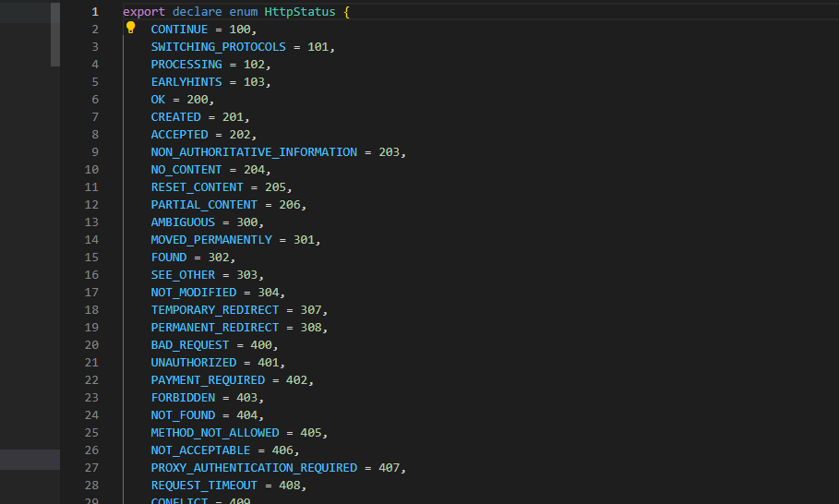Click the value 408 next to REQUEST_TIMEOUT
This screenshot has height=504, width=839.
click(290, 486)
